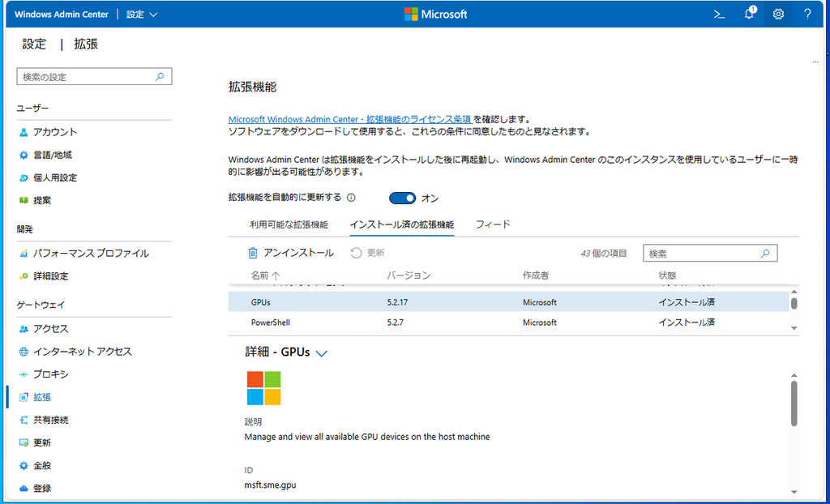The height and width of the screenshot is (504, 830).
Task: Click the 登録 cloud icon
Action: (x=24, y=488)
